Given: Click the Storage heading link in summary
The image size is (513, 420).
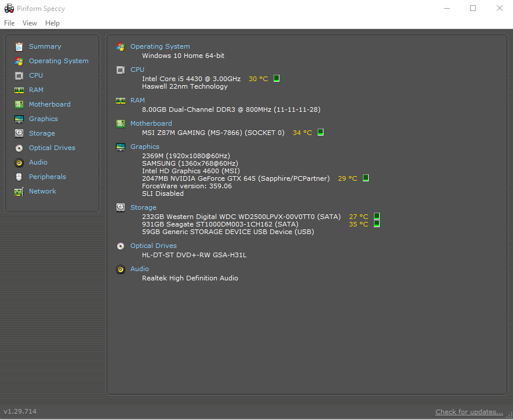Looking at the screenshot, I should click(143, 207).
